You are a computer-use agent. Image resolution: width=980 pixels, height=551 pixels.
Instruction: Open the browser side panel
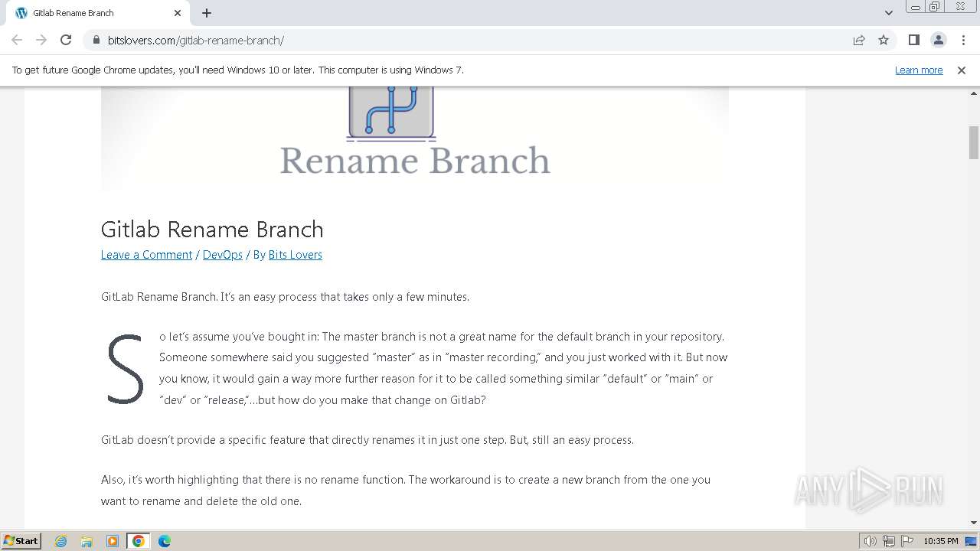pyautogui.click(x=913, y=40)
